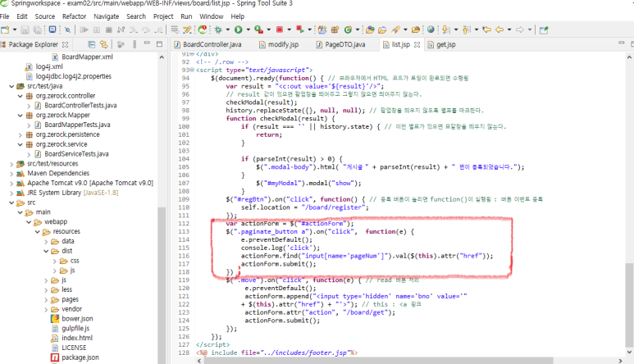Click the Collapse All icon in Package Explorer
Image resolution: width=634 pixels, height=364 pixels.
[x=91, y=44]
